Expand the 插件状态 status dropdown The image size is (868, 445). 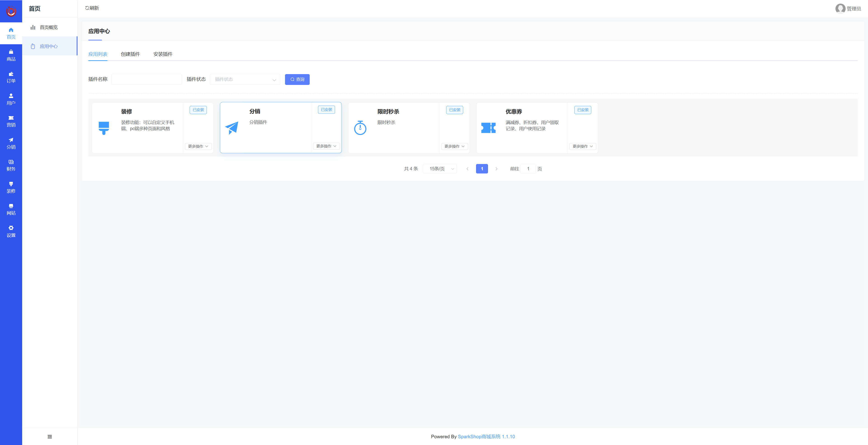tap(245, 80)
